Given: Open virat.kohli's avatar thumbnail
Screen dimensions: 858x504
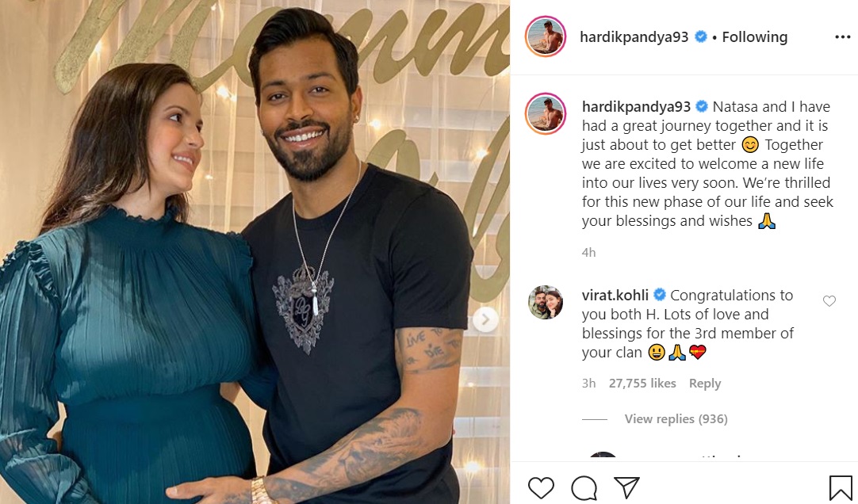Looking at the screenshot, I should [546, 302].
